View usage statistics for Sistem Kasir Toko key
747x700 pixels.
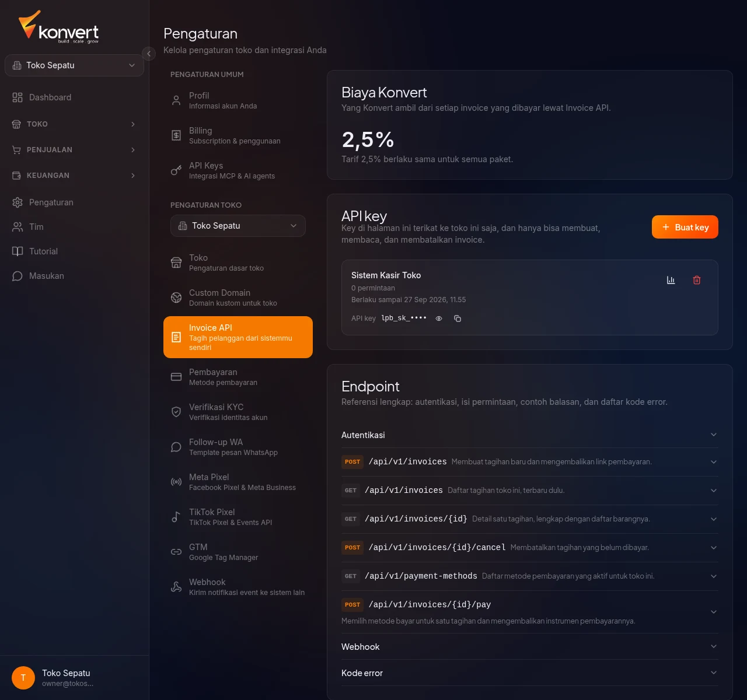(671, 280)
